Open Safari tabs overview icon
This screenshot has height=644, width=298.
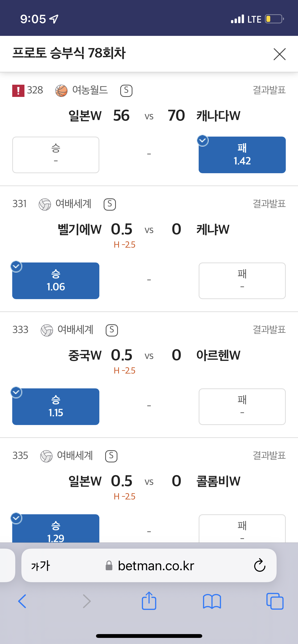pyautogui.click(x=275, y=601)
